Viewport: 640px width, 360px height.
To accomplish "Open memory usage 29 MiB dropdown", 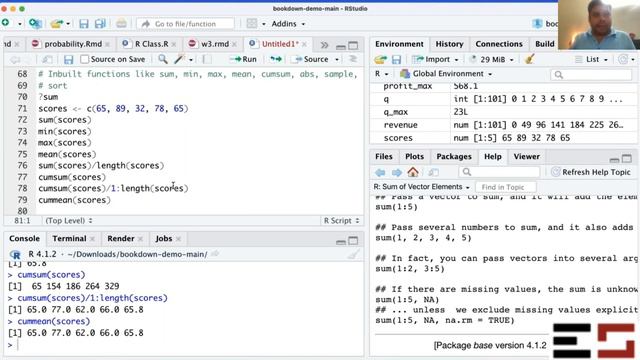I will coord(492,59).
